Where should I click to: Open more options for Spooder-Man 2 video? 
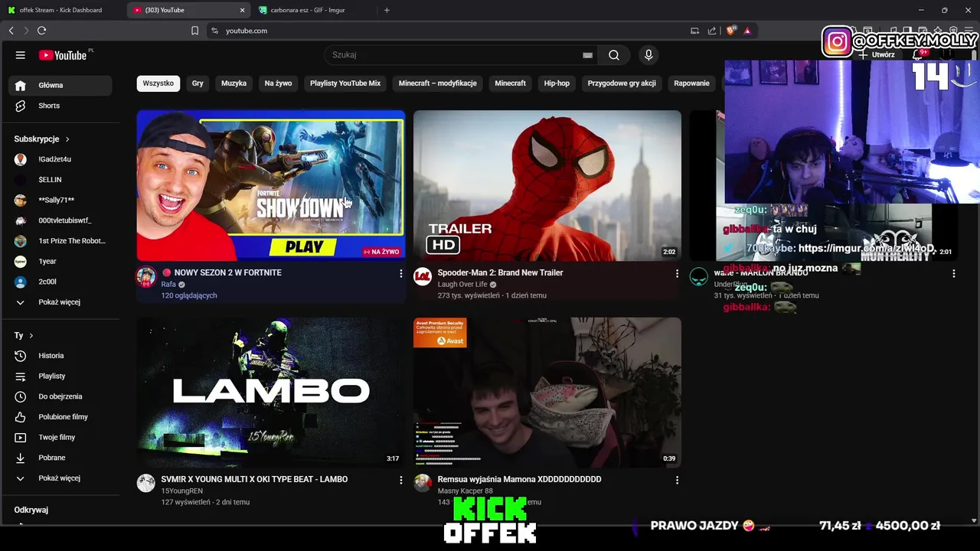(677, 273)
